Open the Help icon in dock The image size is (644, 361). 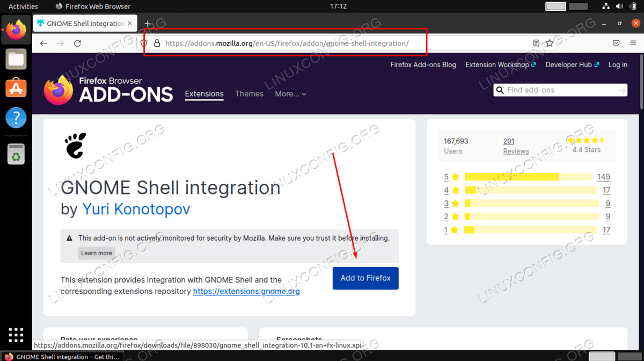coord(16,117)
